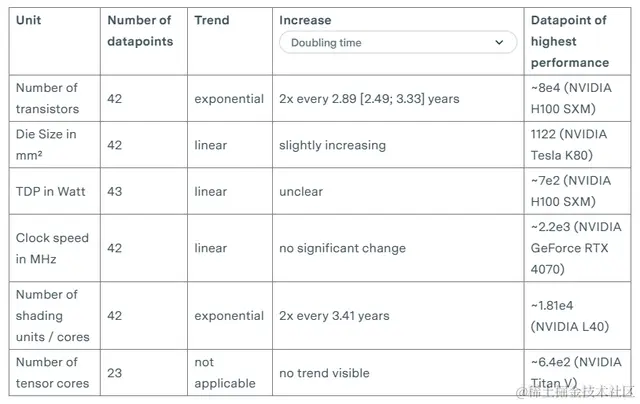Image resolution: width=640 pixels, height=404 pixels.
Task: Click the TDP in Watt row label
Action: pyautogui.click(x=53, y=191)
